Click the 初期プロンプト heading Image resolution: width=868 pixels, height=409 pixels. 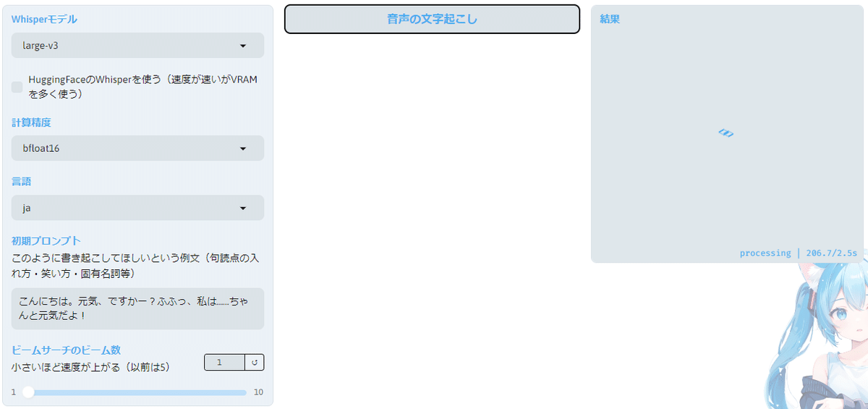point(46,241)
